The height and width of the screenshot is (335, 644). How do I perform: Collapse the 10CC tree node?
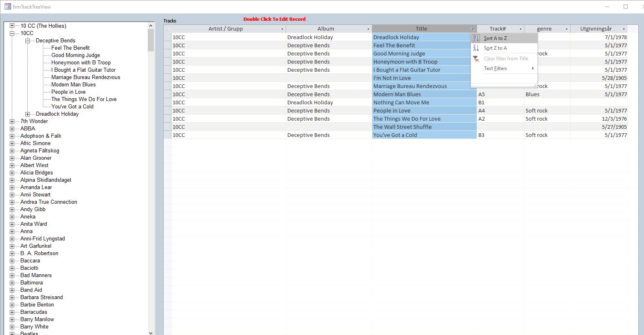coord(12,33)
